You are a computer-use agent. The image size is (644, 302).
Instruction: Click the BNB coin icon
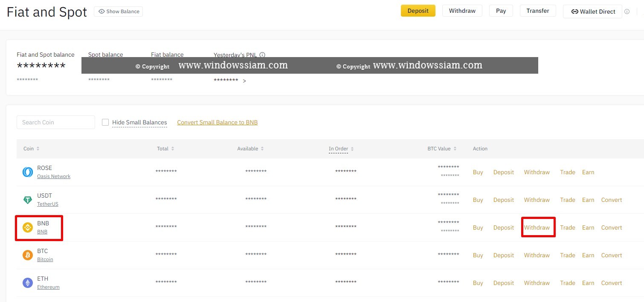[x=28, y=227]
